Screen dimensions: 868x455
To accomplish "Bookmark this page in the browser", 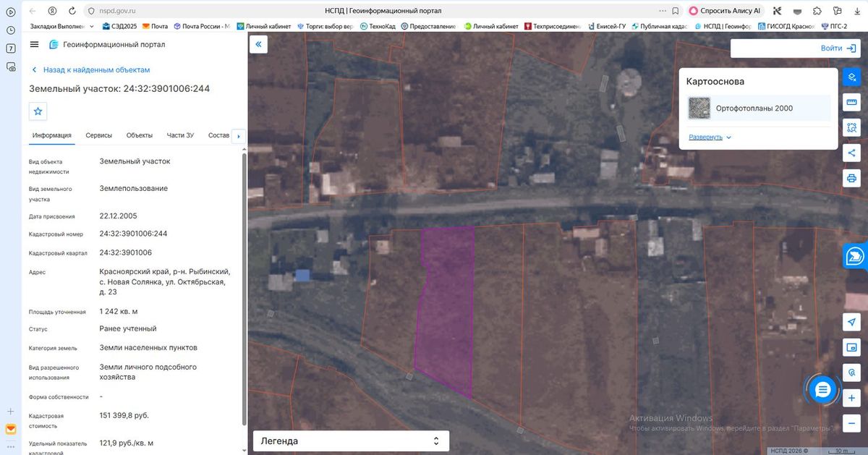I will point(675,11).
